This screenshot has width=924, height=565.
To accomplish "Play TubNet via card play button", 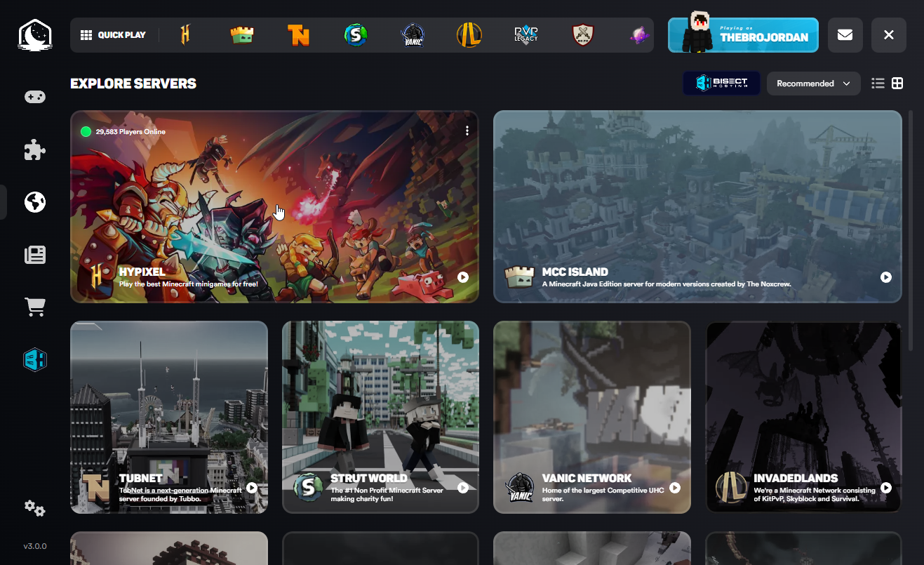I will 252,488.
